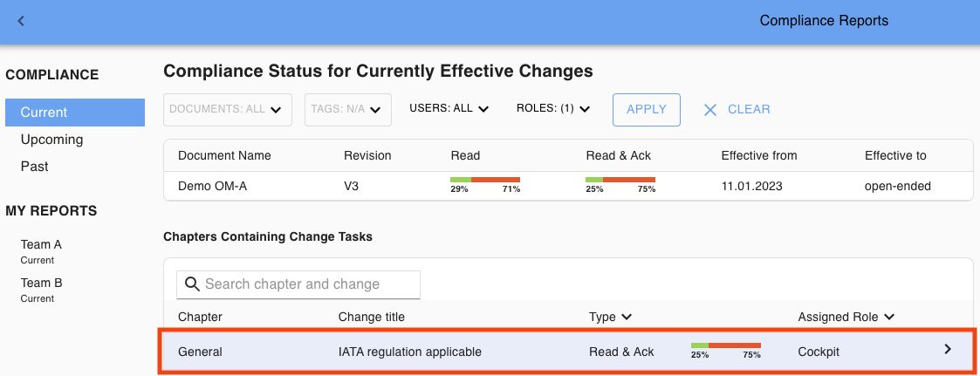Expand the Roles (1) filter
This screenshot has width=980, height=376.
pos(553,109)
